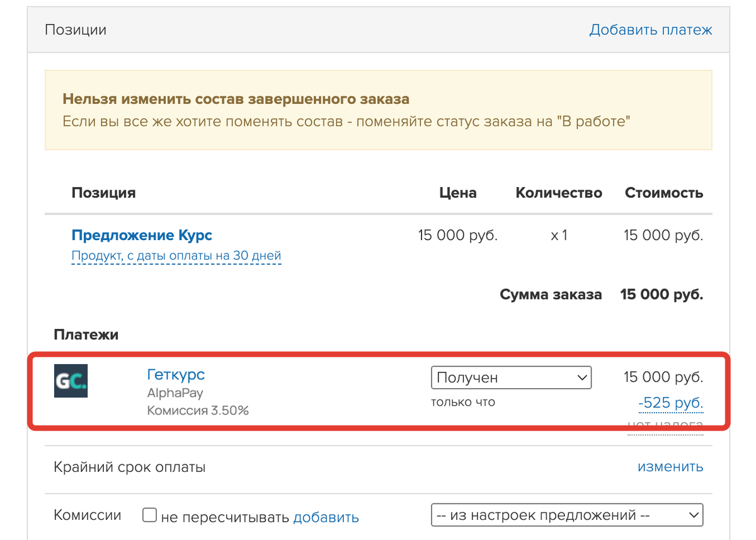756x540 pixels.
Task: Click the 'Стоимость' column header
Action: click(663, 193)
